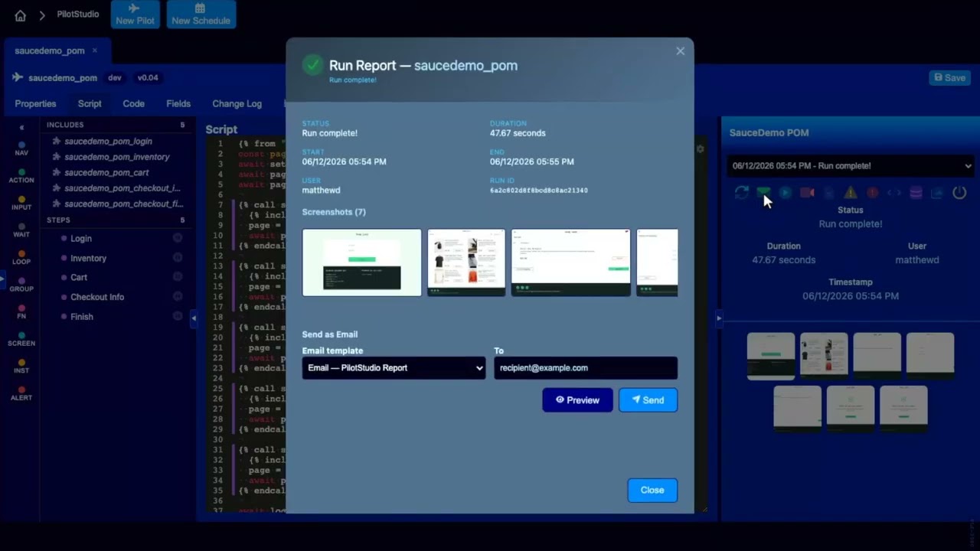The height and width of the screenshot is (551, 980).
Task: Click the New Schedule button
Action: 201,15
